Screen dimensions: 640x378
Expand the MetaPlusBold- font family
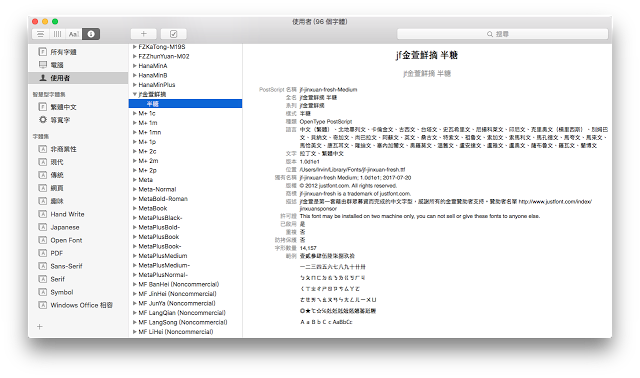135,227
